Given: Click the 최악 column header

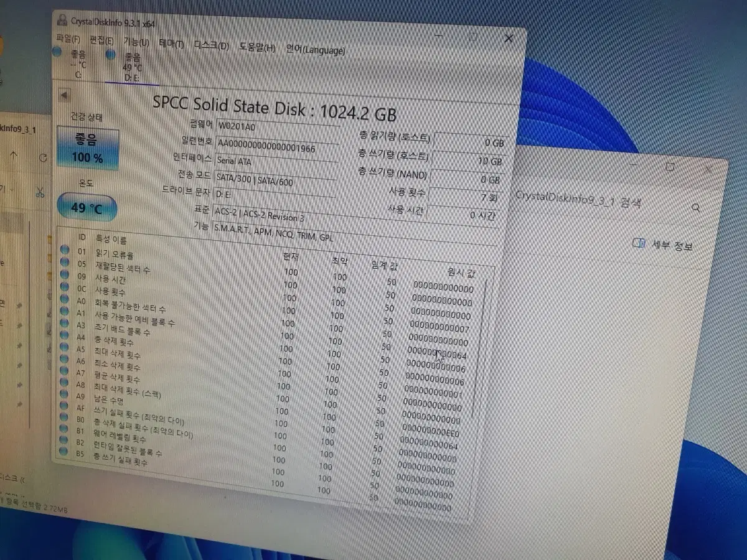Looking at the screenshot, I should pos(340,260).
